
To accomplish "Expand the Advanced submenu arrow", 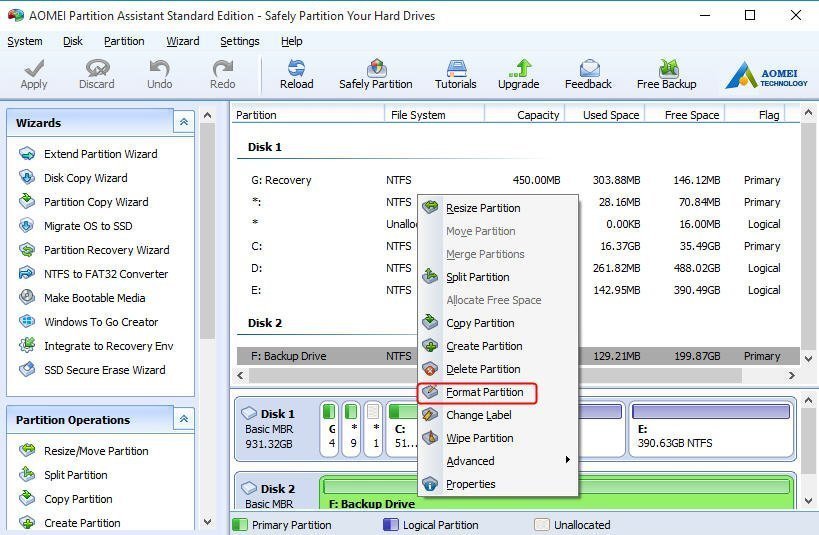I will tap(568, 460).
